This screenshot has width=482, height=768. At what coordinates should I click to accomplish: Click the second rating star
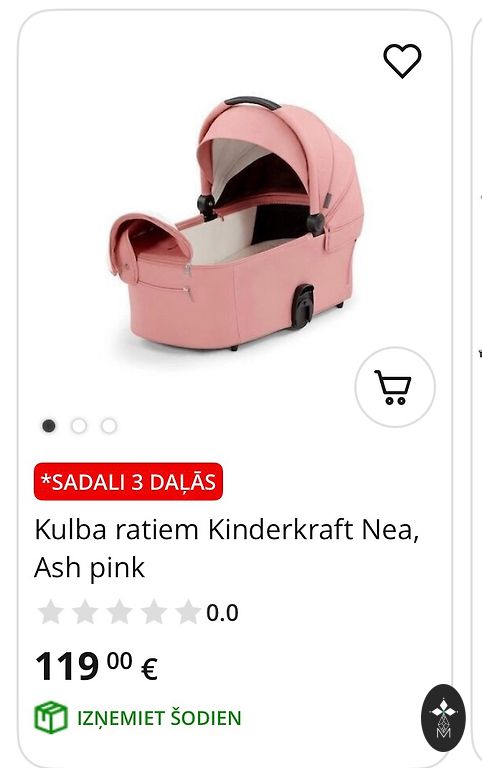(85, 612)
